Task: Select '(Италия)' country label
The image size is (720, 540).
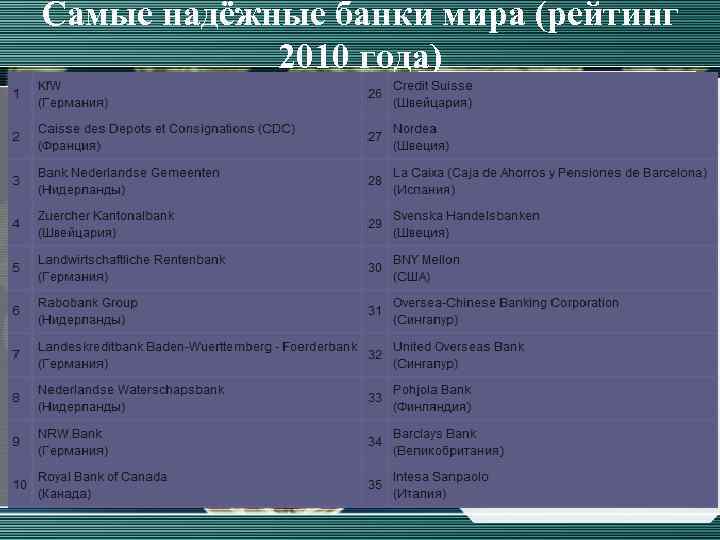Action: click(419, 494)
